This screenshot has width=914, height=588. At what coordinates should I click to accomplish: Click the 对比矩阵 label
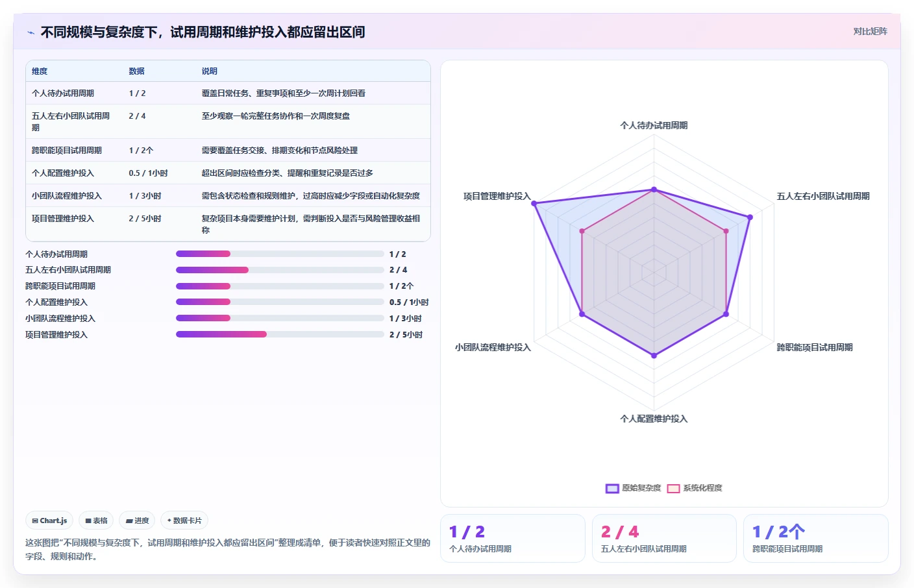pos(870,31)
